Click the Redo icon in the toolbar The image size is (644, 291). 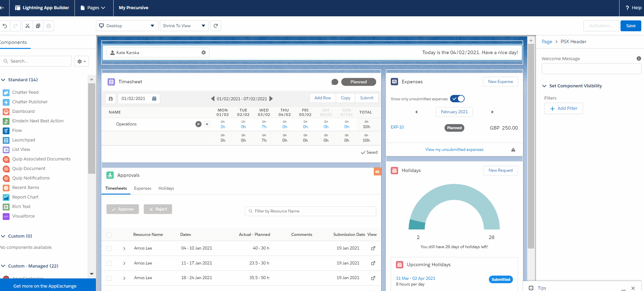pos(15,26)
